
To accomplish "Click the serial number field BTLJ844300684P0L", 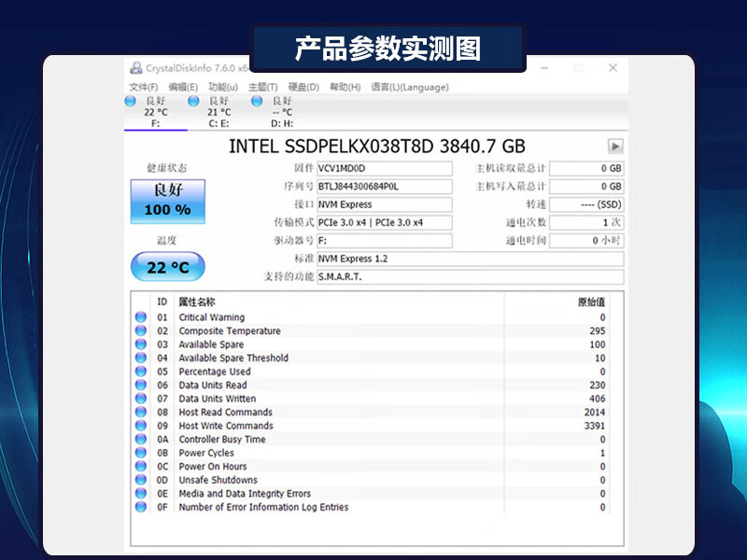I will point(385,186).
